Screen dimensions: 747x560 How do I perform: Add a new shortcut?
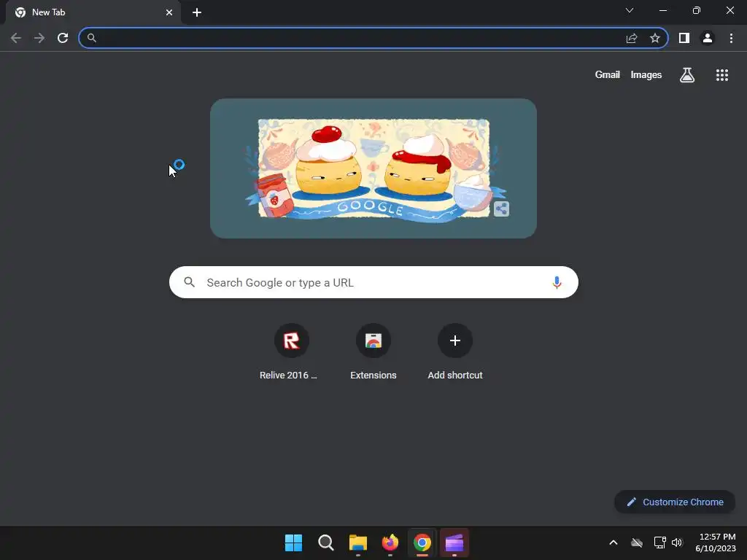pos(455,351)
